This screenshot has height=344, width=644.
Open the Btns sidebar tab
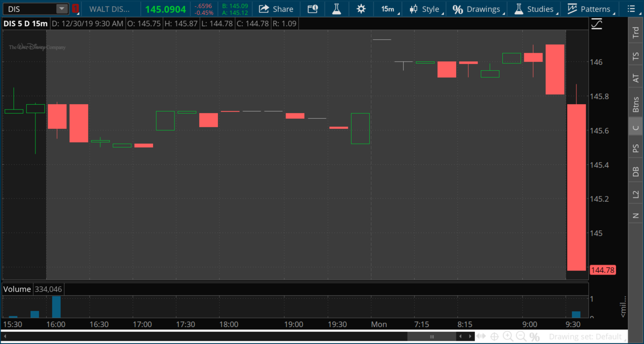(636, 104)
